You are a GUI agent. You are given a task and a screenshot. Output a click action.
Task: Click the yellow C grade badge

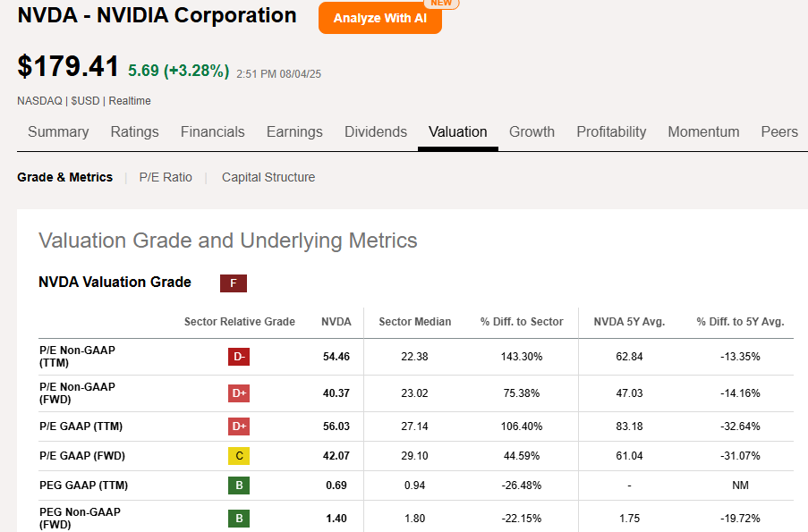tap(239, 456)
